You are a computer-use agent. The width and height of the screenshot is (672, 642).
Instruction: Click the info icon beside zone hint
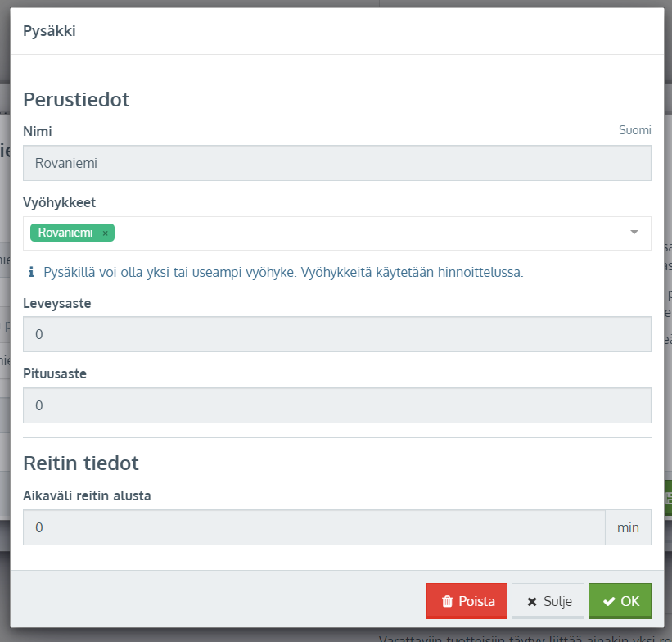coord(31,272)
